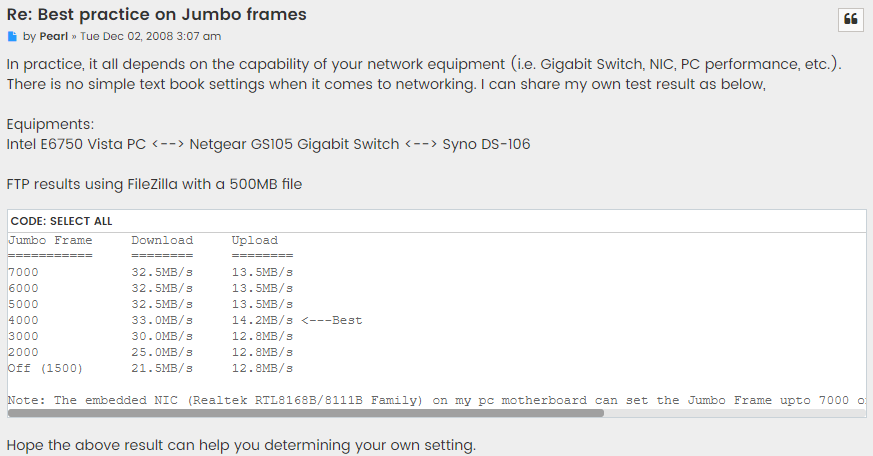The image size is (873, 456).
Task: Click the Download column header text
Action: coord(162,241)
